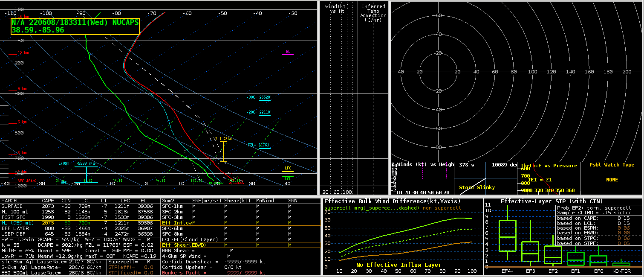Click the 4-6km SR Wind line
The width and height of the screenshot is (644, 277).
tap(196, 256)
